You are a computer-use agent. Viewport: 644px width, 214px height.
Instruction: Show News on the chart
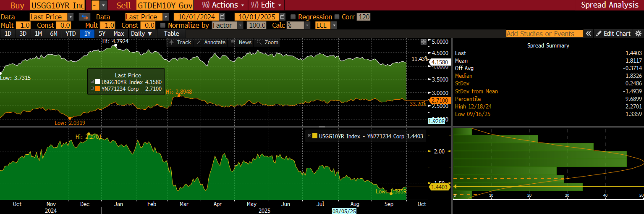coord(241,42)
